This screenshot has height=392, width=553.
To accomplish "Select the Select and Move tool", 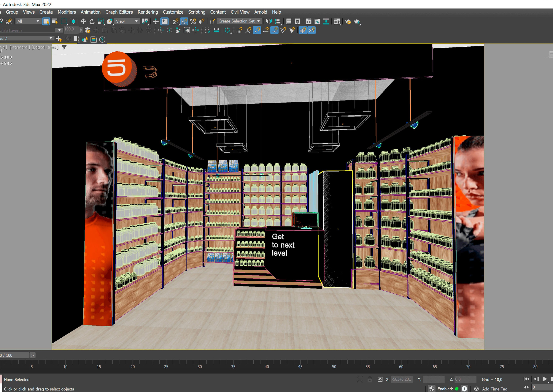I will point(83,21).
